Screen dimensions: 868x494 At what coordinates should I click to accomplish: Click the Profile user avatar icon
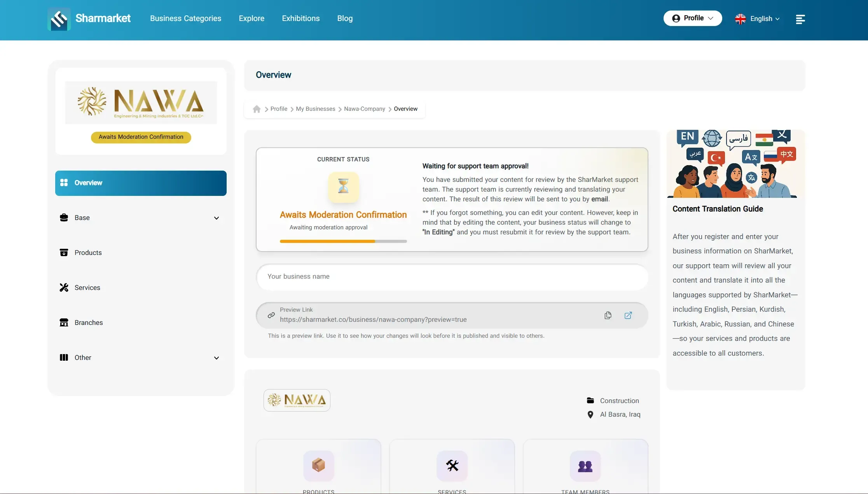point(676,18)
